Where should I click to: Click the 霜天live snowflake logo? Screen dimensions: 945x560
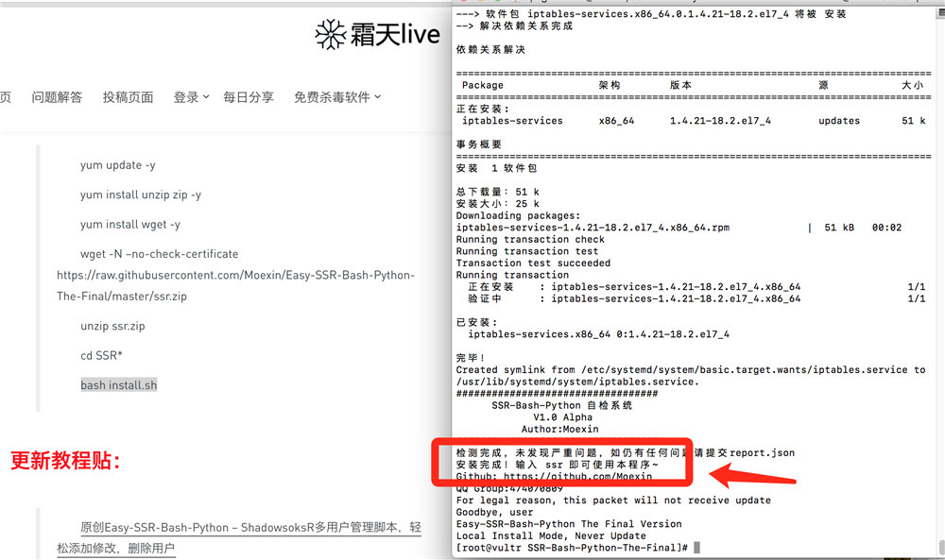[x=330, y=34]
